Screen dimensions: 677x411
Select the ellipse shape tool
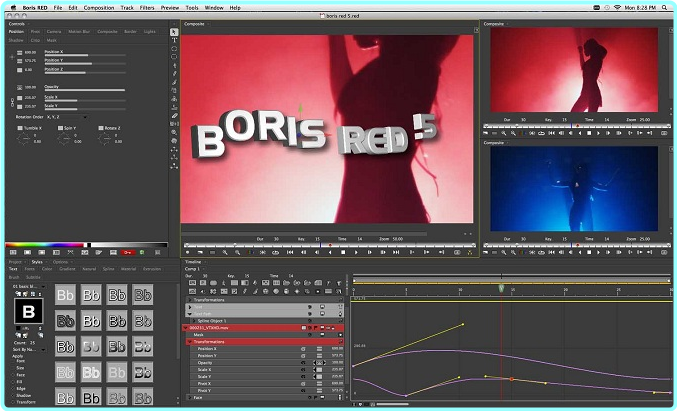click(174, 49)
